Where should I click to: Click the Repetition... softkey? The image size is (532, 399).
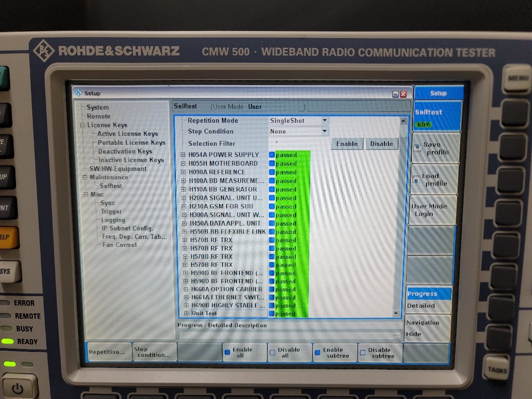coord(110,352)
